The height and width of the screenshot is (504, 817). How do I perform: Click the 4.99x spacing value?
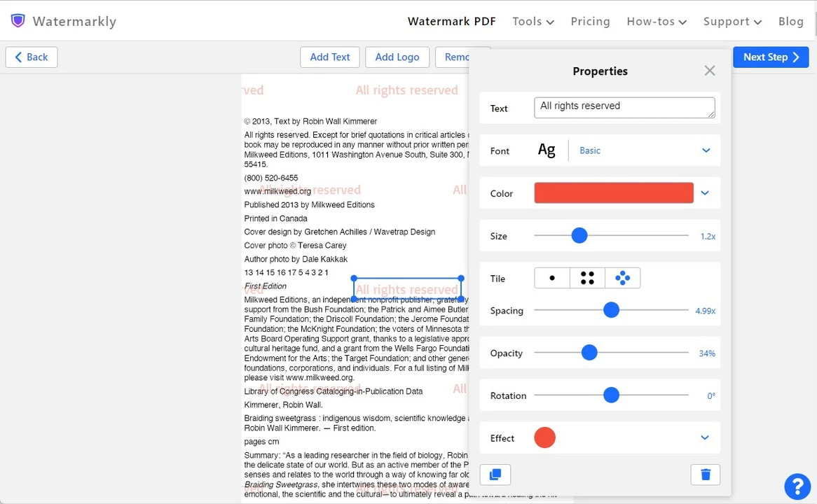pos(705,311)
